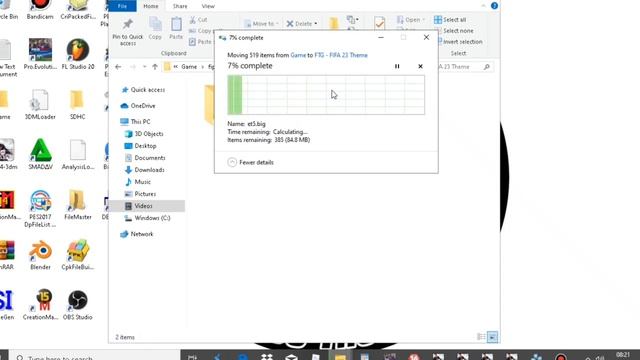Select the CpkFileBui... desktop icon

tap(78, 254)
